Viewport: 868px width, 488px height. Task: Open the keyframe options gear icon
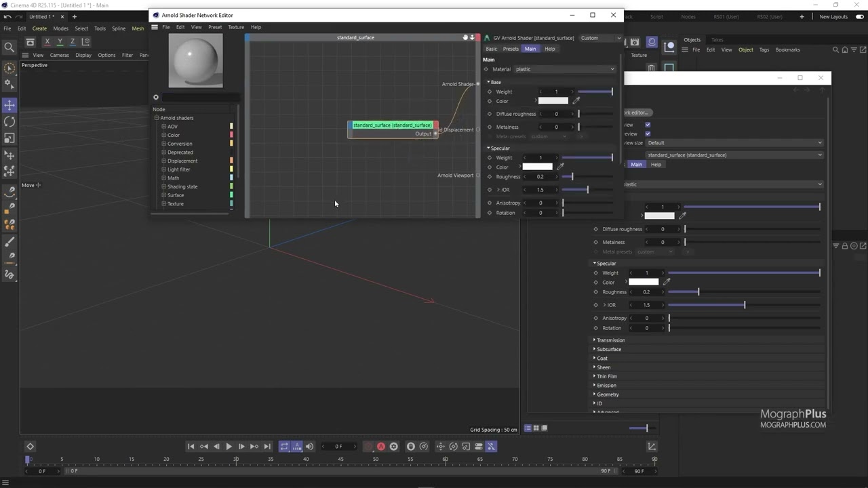393,446
